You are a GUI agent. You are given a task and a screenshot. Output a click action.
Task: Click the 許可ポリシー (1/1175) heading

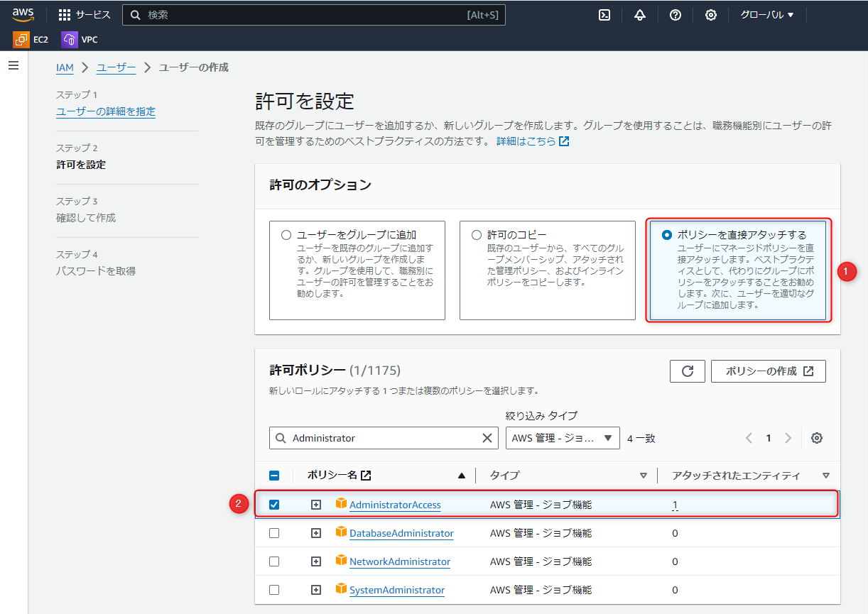(x=335, y=370)
